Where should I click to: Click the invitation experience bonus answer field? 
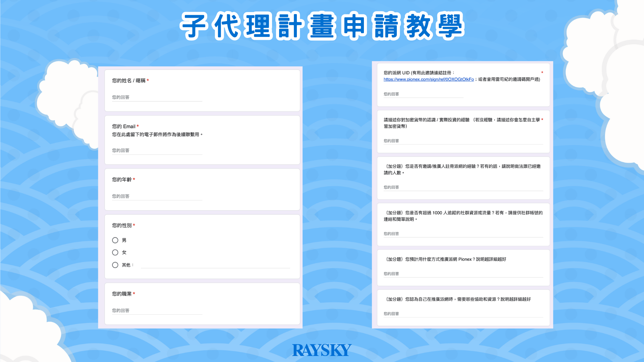tap(463, 188)
